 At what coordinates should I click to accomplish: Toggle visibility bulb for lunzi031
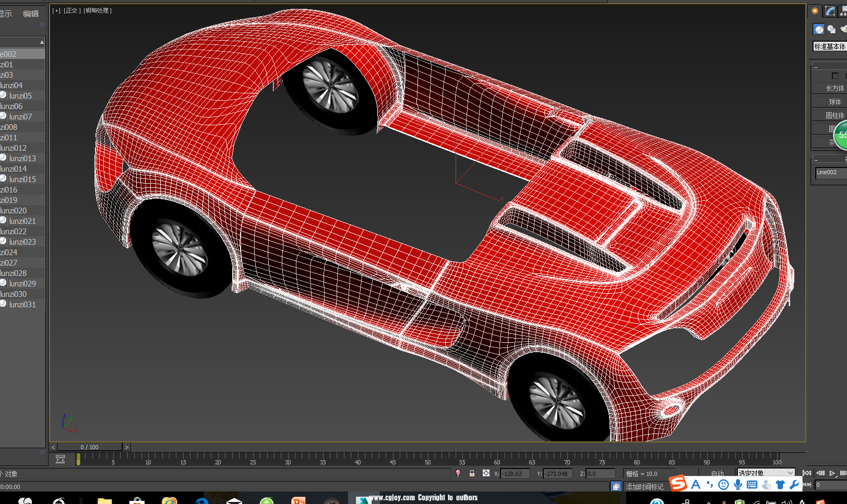point(3,304)
